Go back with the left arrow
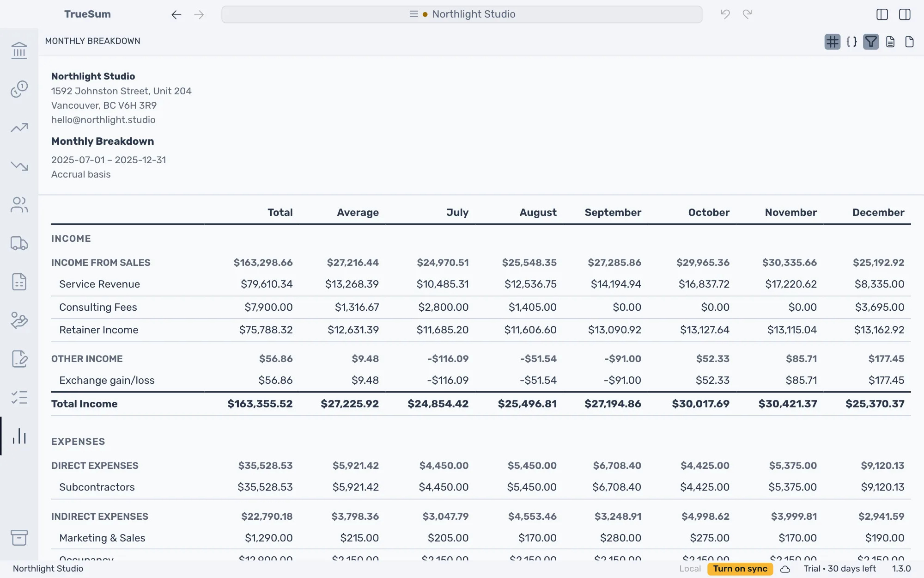Screen dimensions: 924x578 click(x=176, y=15)
